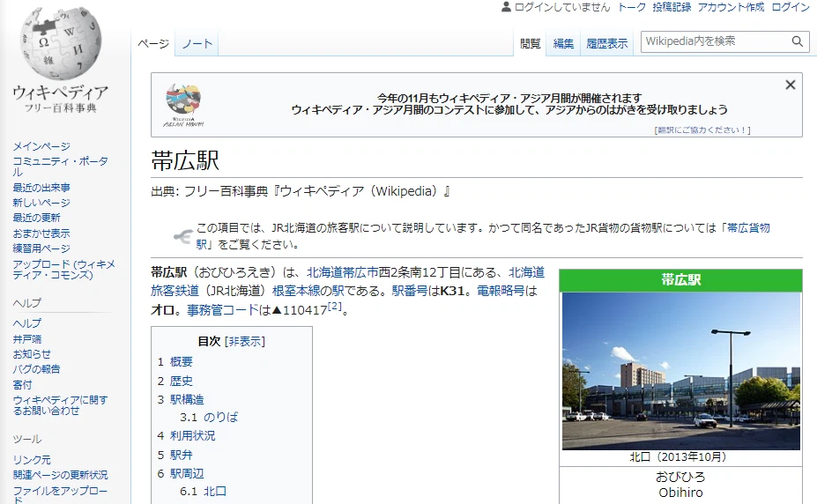Viewport: 817px width, 504px height.
Task: Open 投稿記録 link
Action: coord(672,7)
